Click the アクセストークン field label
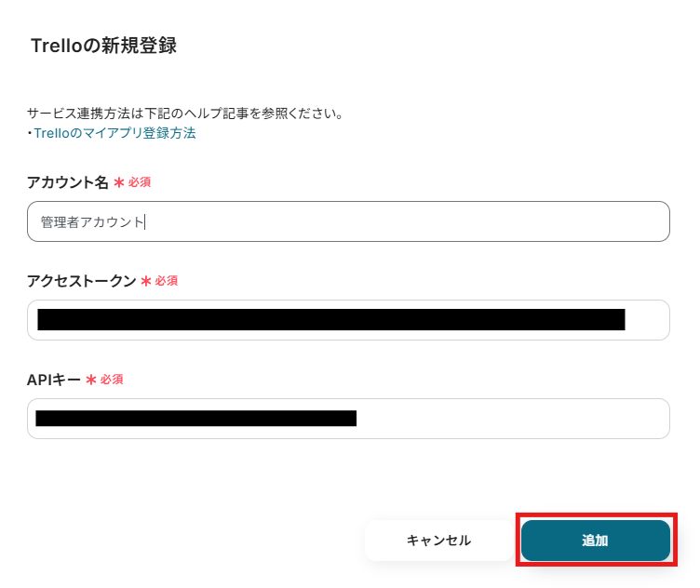 [82, 281]
